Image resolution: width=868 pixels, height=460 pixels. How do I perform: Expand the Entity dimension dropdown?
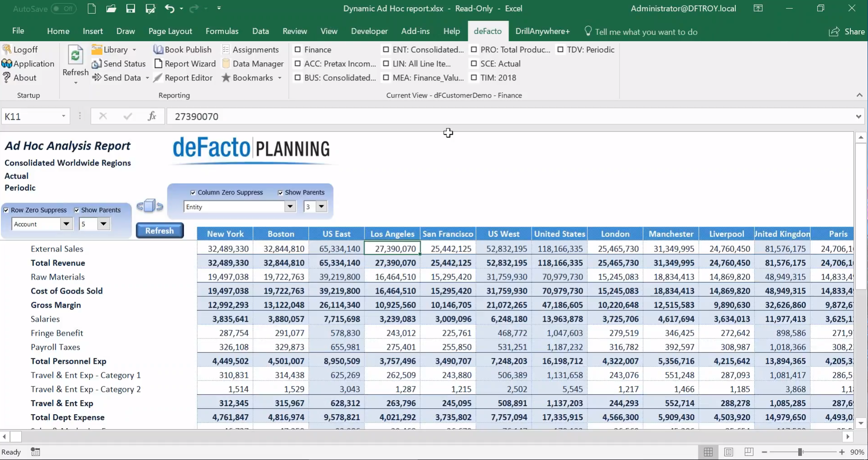pyautogui.click(x=290, y=207)
